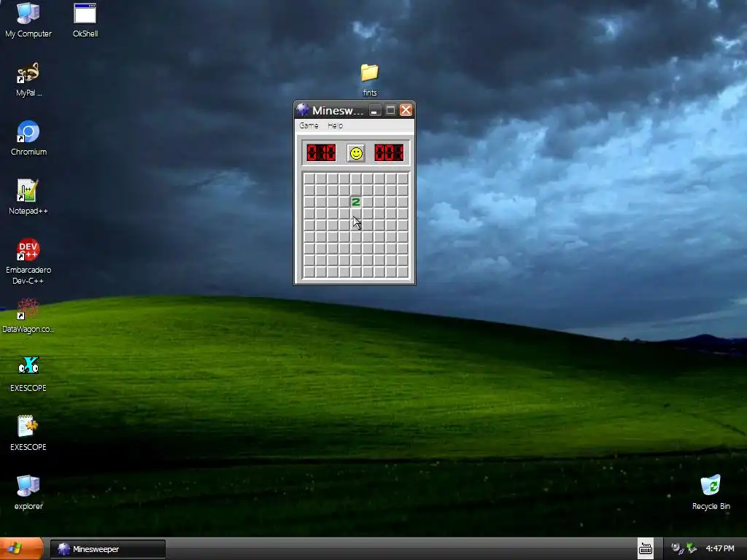747x560 pixels.
Task: Select the fints folder on desktop
Action: (369, 80)
